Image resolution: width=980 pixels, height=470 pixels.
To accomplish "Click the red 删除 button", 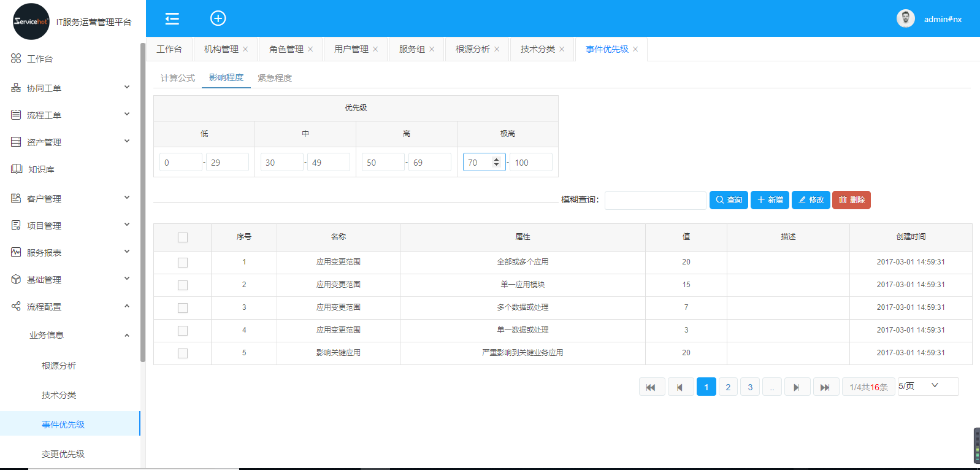I will [x=851, y=200].
